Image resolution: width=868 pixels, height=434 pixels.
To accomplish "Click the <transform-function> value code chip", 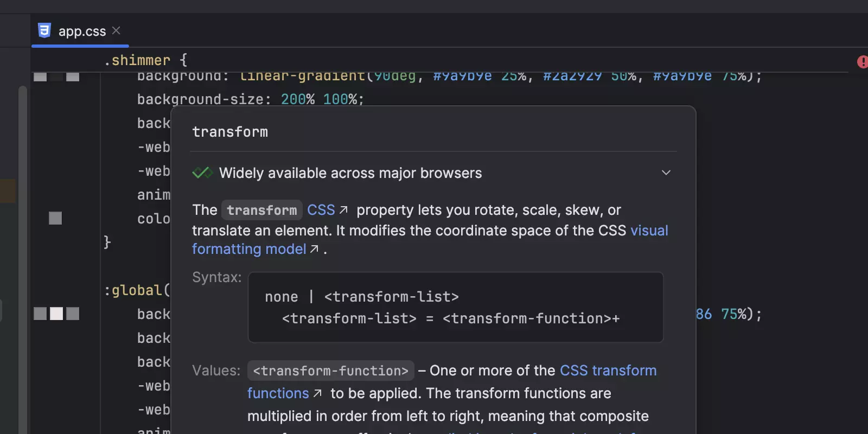I will 330,371.
